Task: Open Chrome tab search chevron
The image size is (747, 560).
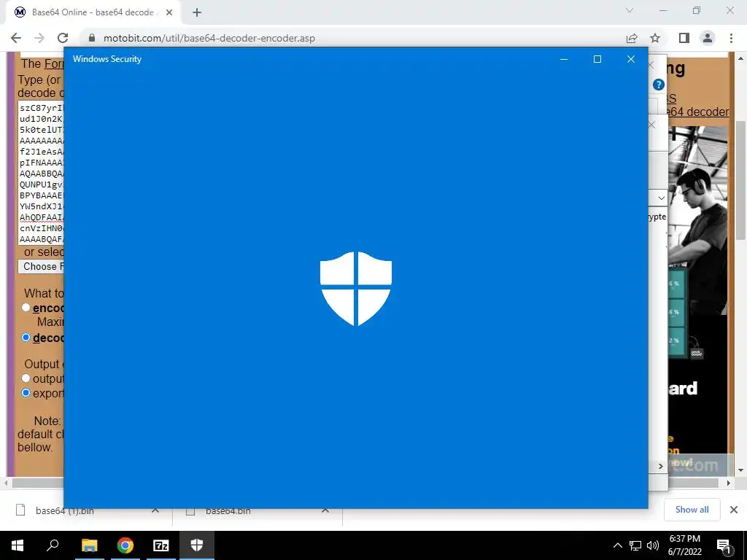Action: 630,10
